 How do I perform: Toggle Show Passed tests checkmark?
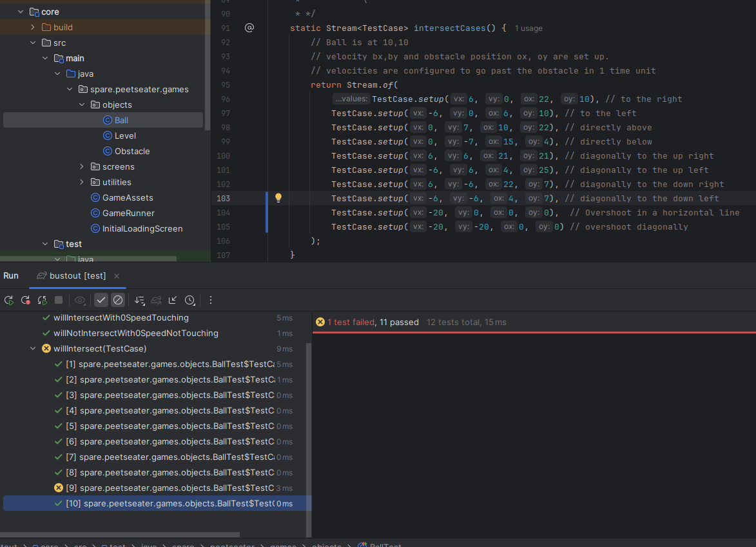pos(101,300)
